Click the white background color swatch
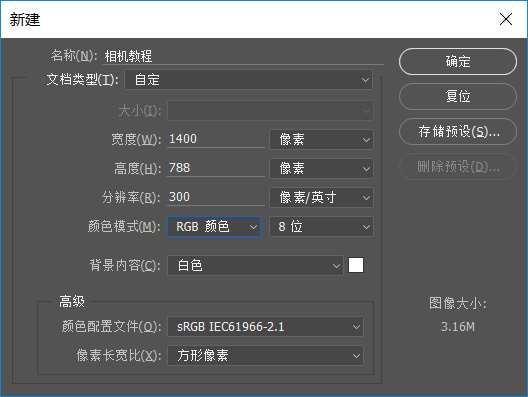The width and height of the screenshot is (528, 397). [x=356, y=265]
